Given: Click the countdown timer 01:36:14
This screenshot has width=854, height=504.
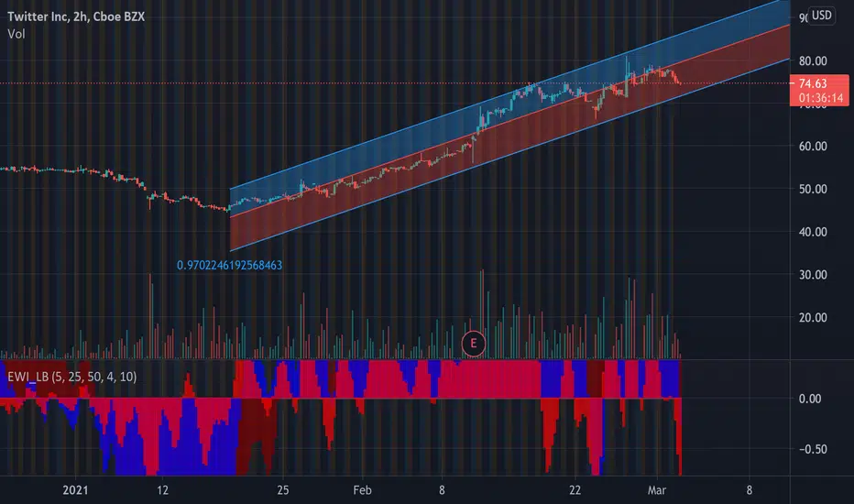Looking at the screenshot, I should (821, 98).
